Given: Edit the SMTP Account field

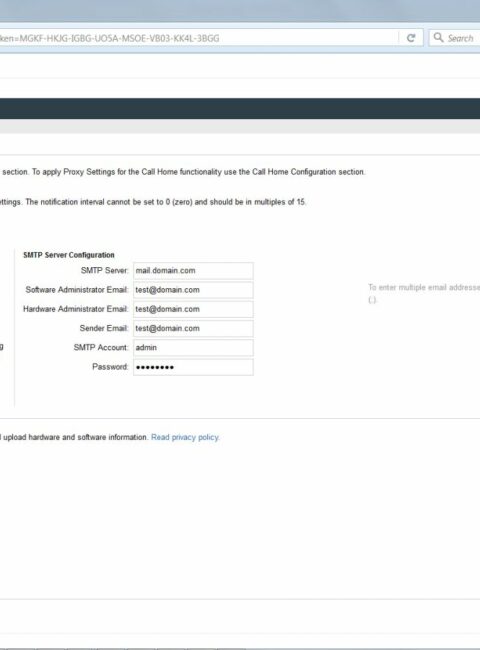Looking at the screenshot, I should pyautogui.click(x=193, y=348).
